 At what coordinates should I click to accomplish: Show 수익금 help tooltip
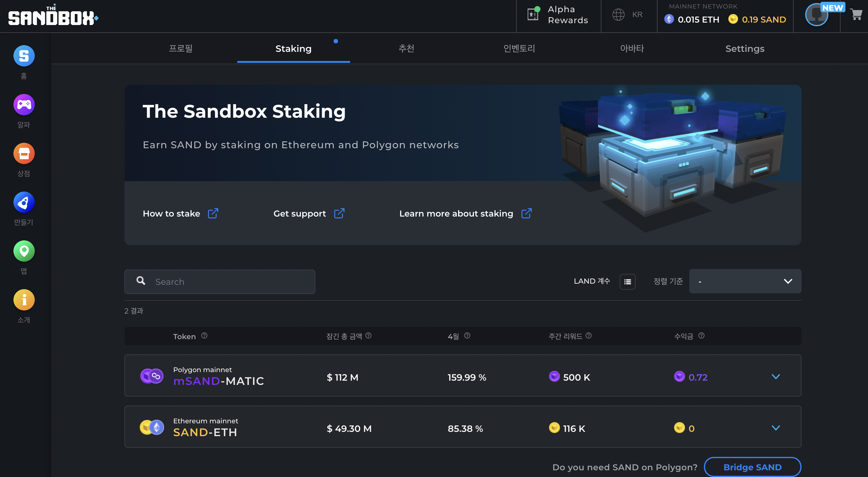[701, 335]
